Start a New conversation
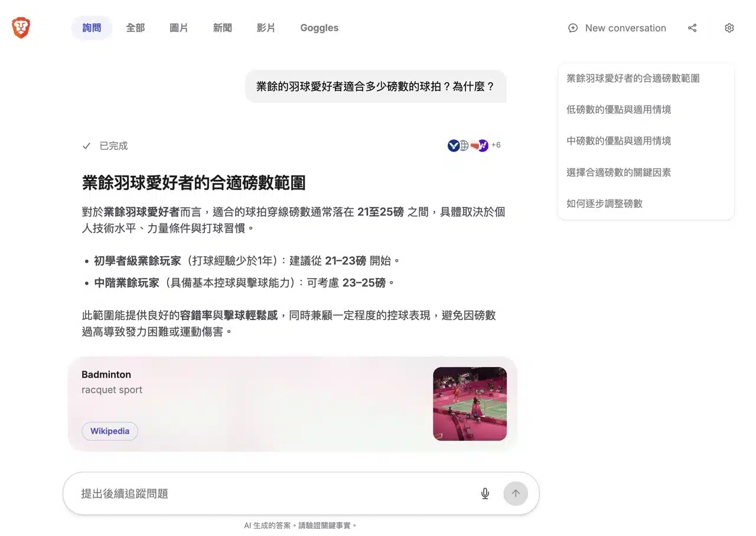 point(617,28)
